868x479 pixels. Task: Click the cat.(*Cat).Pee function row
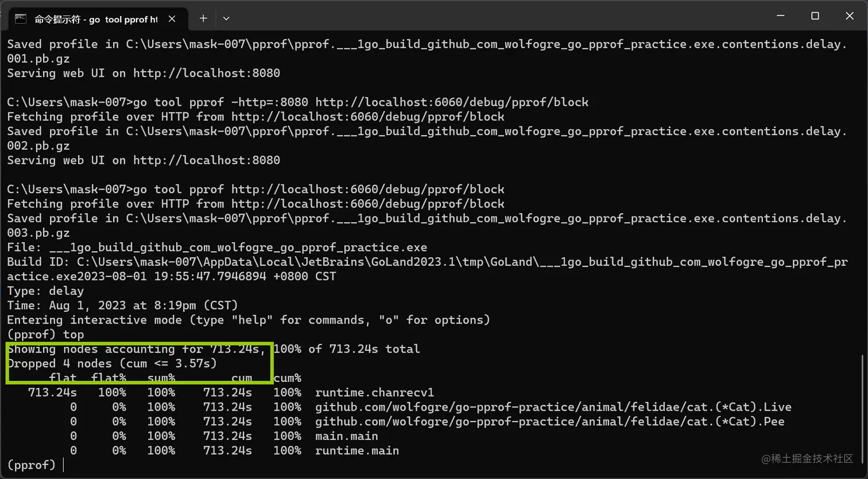pos(396,421)
